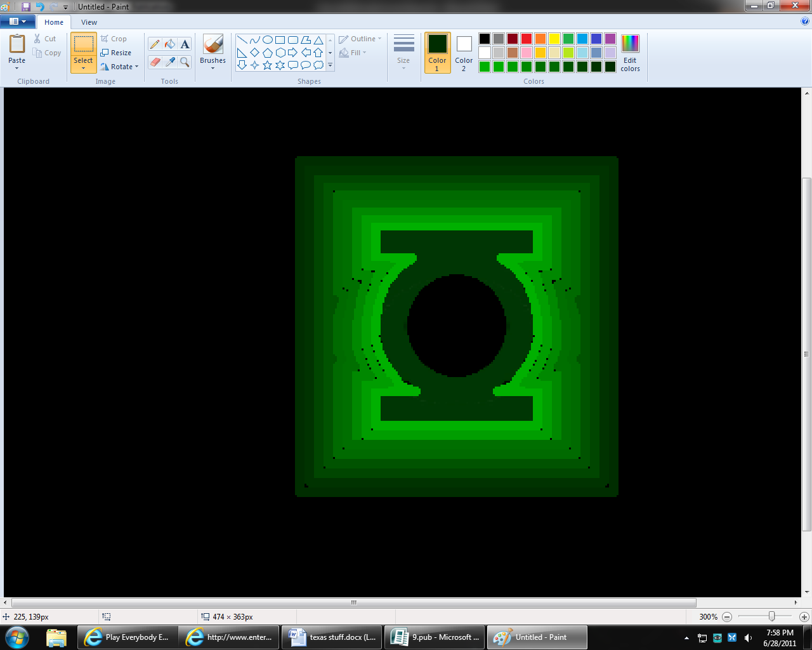Select the Eraser tool
The height and width of the screenshot is (650, 812).
(x=154, y=63)
